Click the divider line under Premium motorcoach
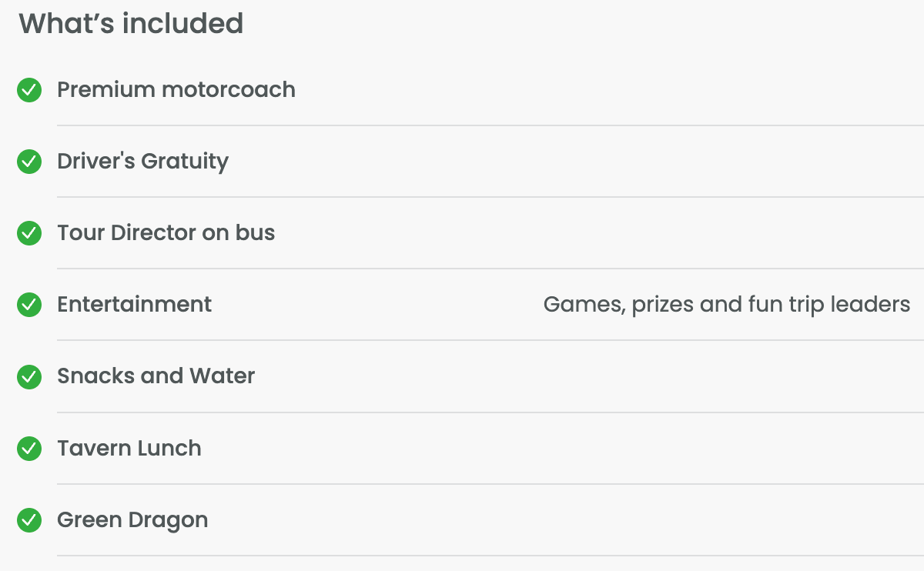 490,125
